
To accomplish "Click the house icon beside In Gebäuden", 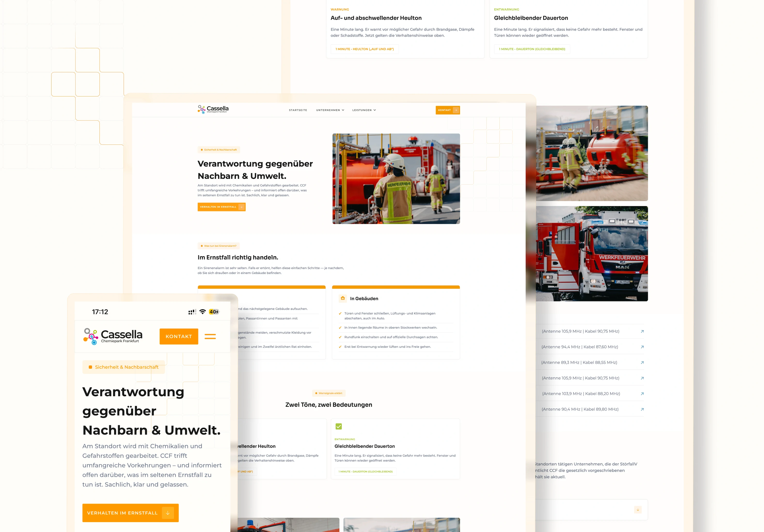I will (343, 298).
